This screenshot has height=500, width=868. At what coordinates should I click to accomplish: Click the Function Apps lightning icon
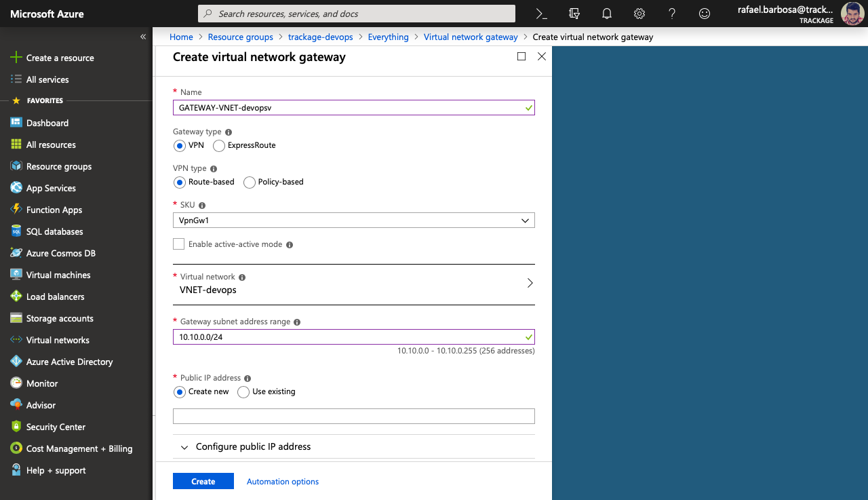pos(16,210)
